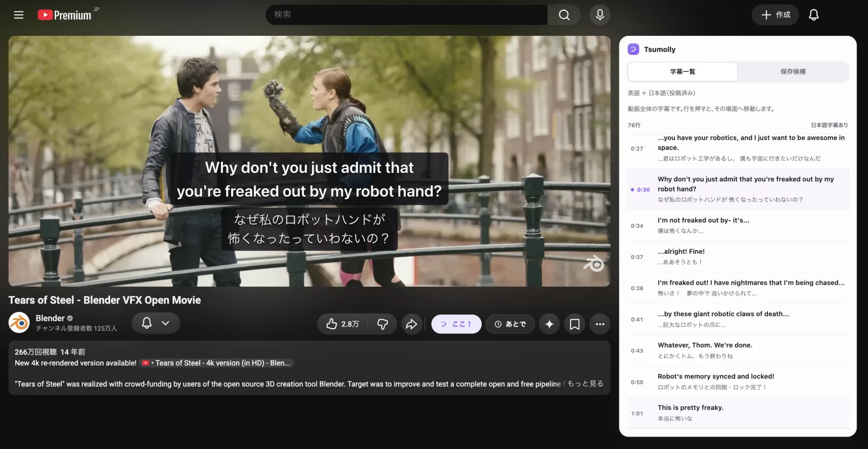This screenshot has width=868, height=449.
Task: Jump to "I'm not freaked out by" line
Action: [738, 226]
